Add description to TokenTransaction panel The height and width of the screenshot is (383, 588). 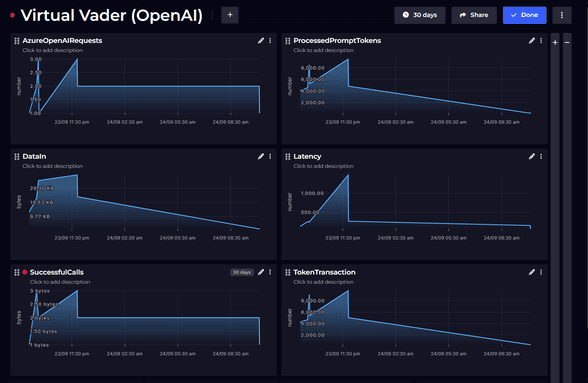click(324, 282)
